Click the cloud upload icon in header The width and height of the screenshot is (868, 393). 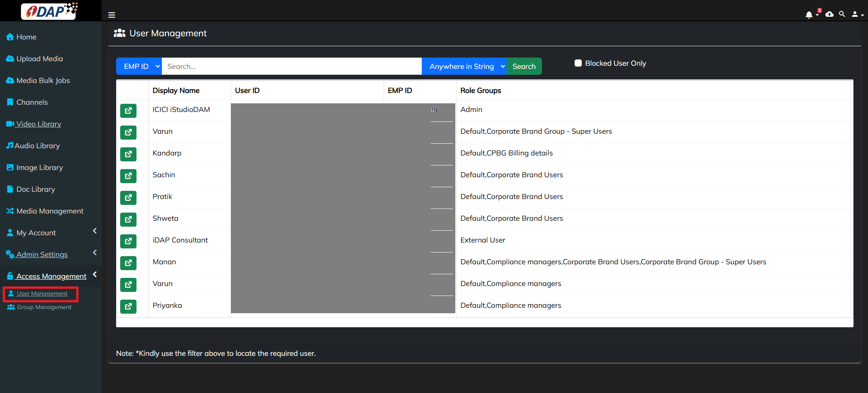[x=829, y=15]
